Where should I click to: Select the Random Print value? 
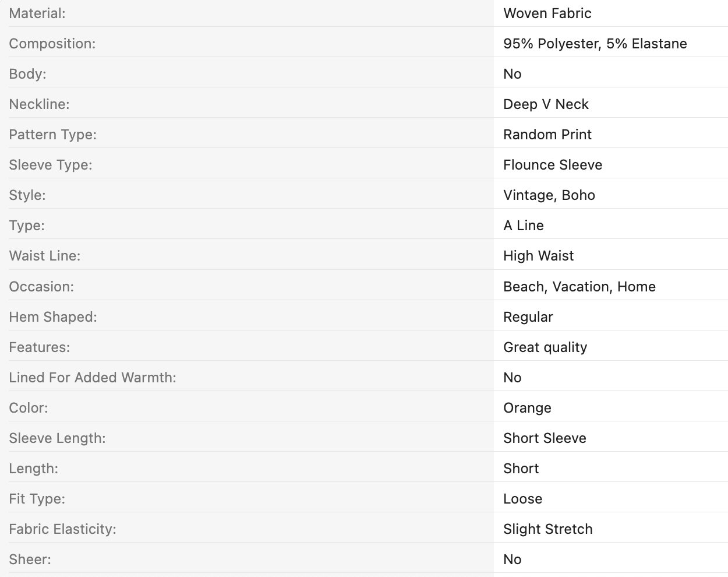click(x=547, y=135)
